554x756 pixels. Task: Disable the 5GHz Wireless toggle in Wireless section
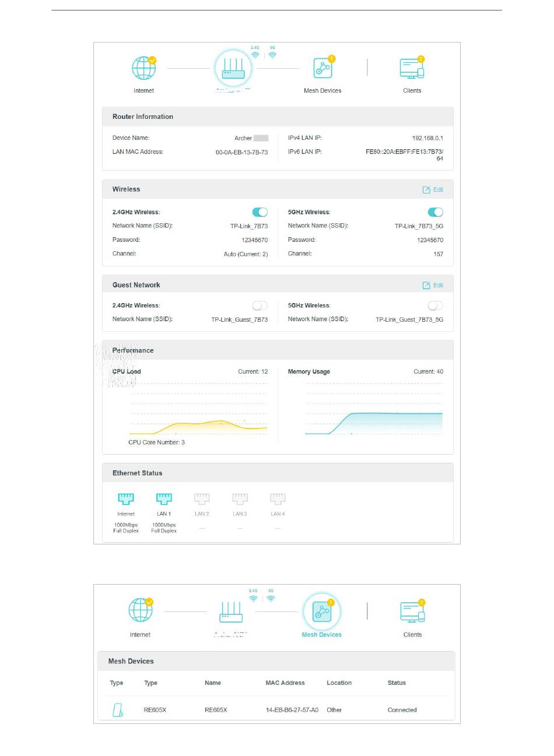pyautogui.click(x=435, y=212)
